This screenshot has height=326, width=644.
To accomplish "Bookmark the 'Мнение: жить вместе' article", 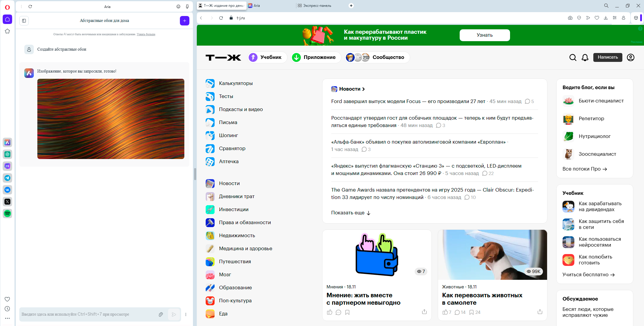I will click(347, 312).
